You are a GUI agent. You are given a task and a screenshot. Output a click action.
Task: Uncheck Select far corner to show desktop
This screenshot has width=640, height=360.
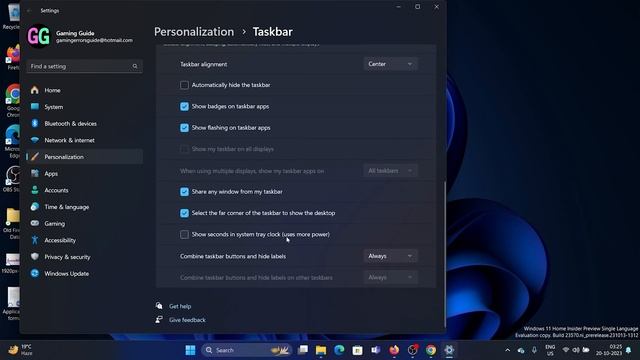coord(184,213)
